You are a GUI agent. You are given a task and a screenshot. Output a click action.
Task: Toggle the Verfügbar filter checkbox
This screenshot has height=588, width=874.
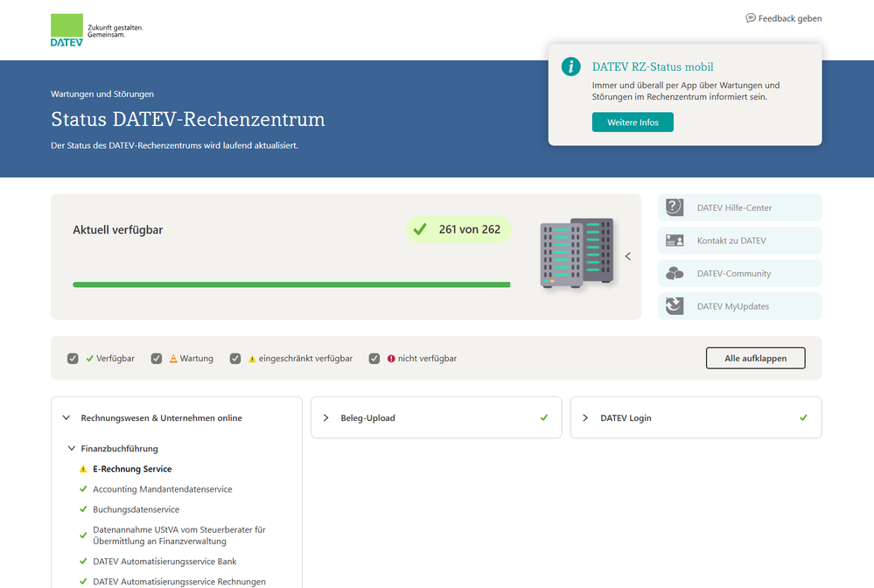73,359
